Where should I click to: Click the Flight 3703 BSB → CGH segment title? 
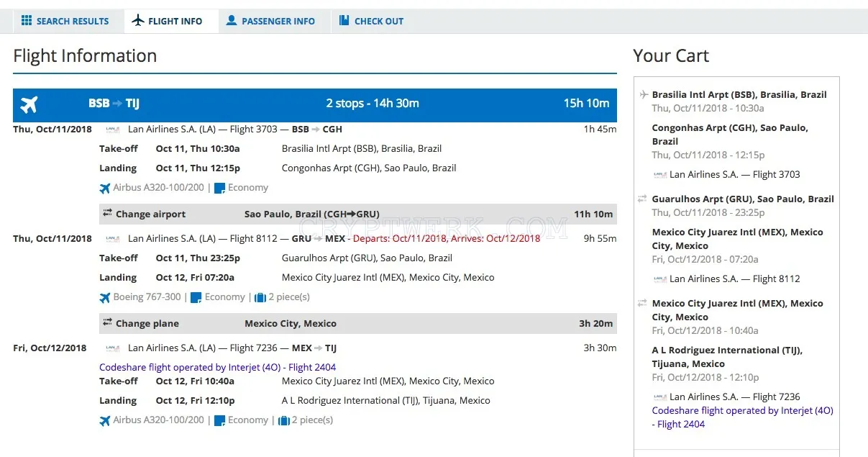(235, 129)
